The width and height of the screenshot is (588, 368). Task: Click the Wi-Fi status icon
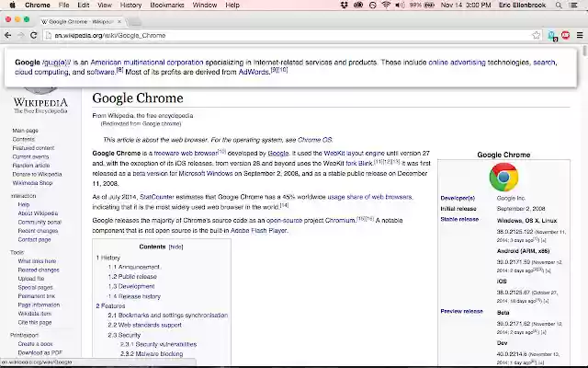pyautogui.click(x=386, y=5)
